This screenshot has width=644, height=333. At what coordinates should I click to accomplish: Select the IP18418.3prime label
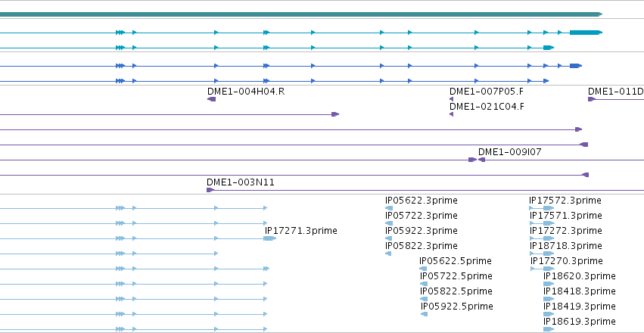580,291
